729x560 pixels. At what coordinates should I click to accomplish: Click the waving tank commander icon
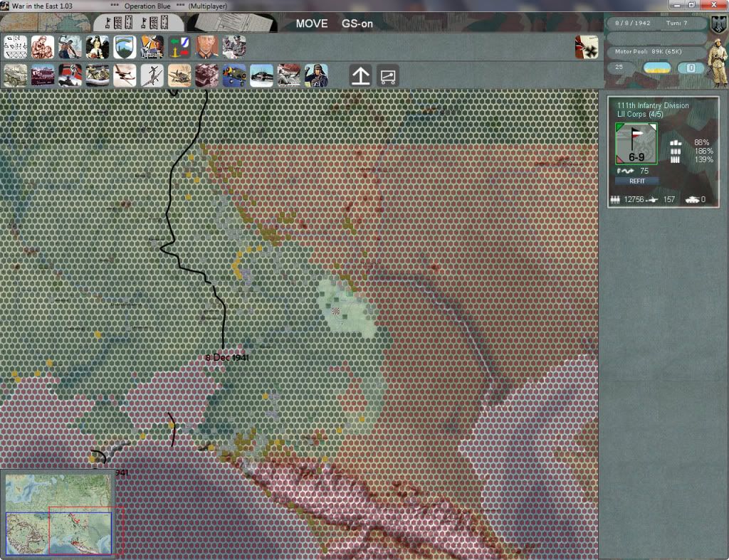(x=317, y=75)
